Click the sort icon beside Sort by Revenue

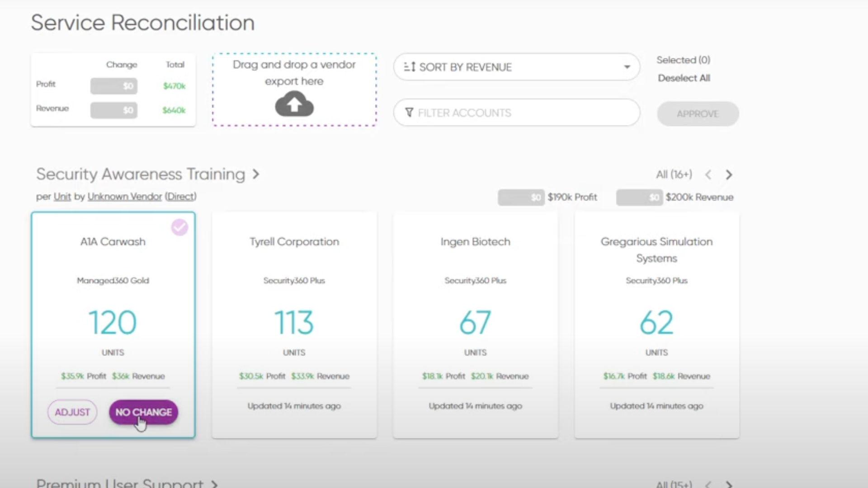[409, 67]
